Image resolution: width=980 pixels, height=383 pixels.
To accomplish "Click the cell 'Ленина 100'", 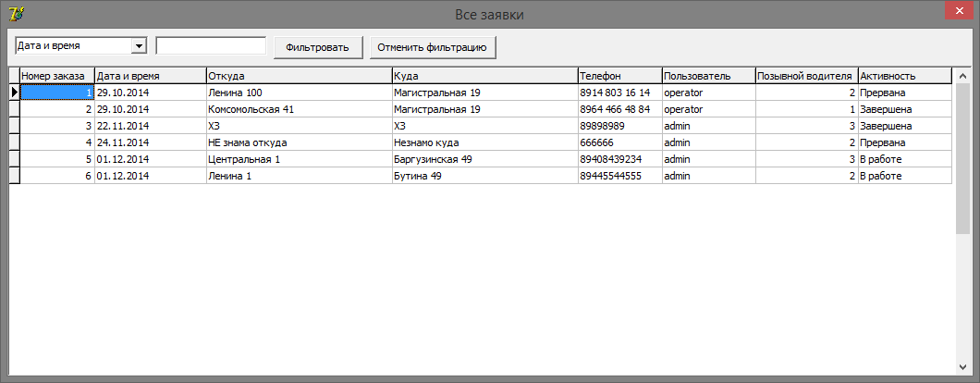I will 299,93.
